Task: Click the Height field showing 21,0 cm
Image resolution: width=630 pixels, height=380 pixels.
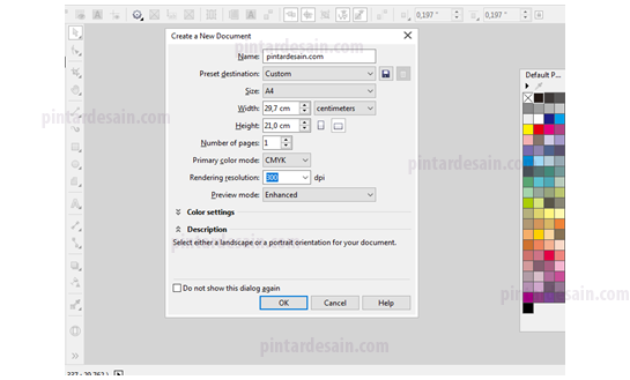Action: tap(281, 126)
